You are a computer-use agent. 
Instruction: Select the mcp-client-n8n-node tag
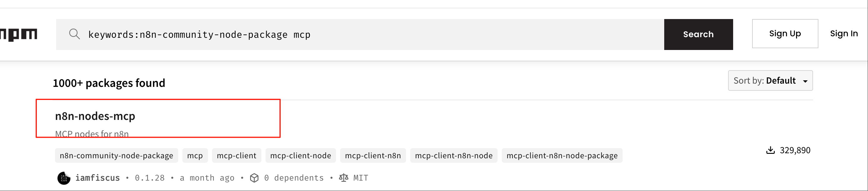[x=454, y=156]
